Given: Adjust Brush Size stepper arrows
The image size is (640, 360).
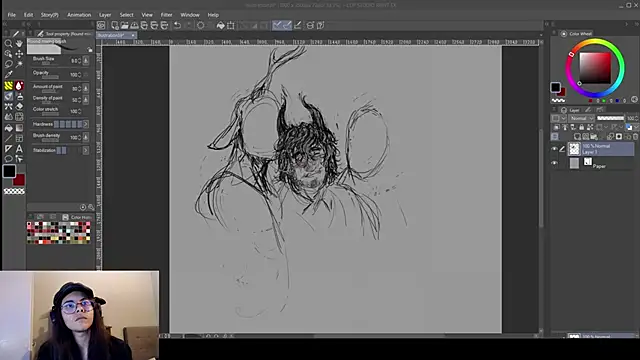Looking at the screenshot, I should click(x=79, y=61).
